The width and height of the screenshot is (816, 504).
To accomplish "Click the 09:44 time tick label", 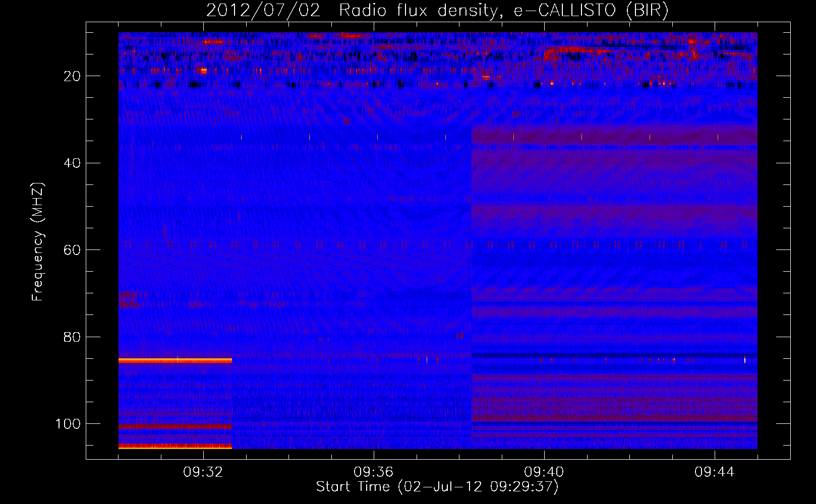I will pos(715,472).
